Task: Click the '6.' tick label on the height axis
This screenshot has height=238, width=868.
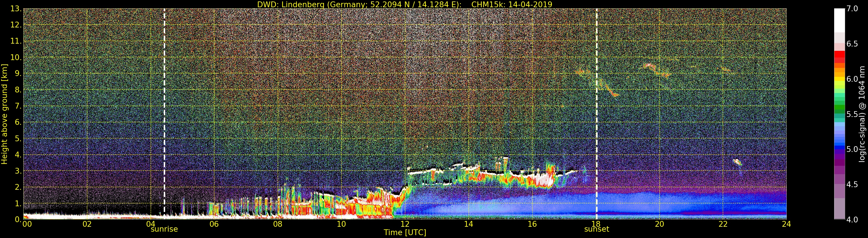Action: [x=18, y=122]
